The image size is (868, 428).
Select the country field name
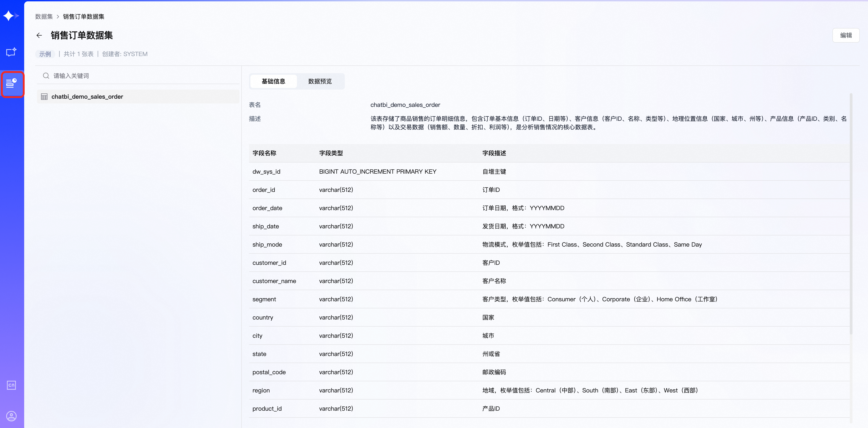click(x=263, y=317)
